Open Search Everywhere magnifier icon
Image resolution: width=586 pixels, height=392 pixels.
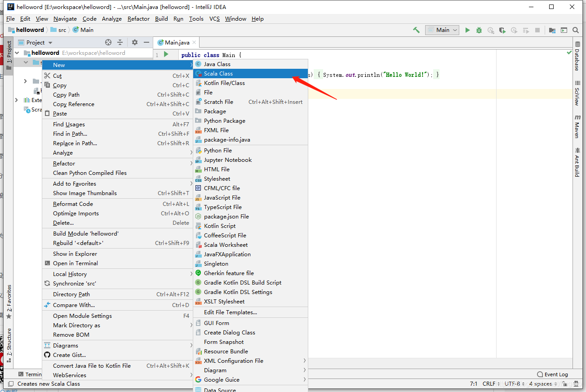point(576,30)
